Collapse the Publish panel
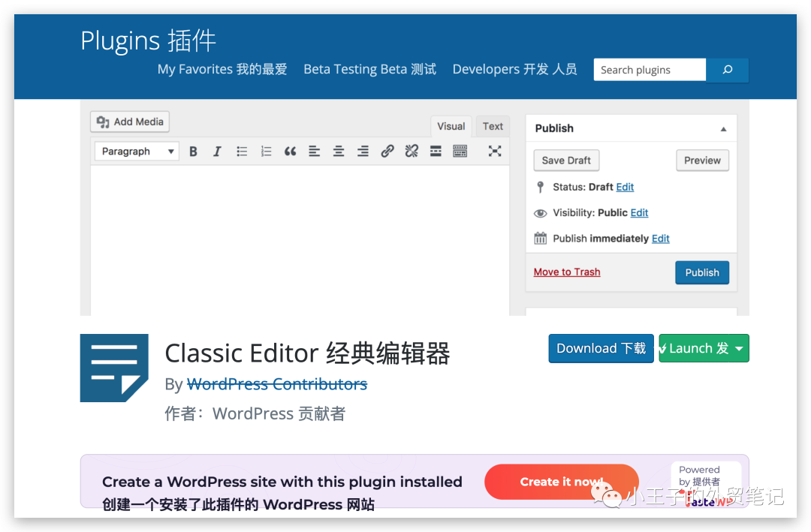The height and width of the screenshot is (532, 811). pyautogui.click(x=723, y=128)
